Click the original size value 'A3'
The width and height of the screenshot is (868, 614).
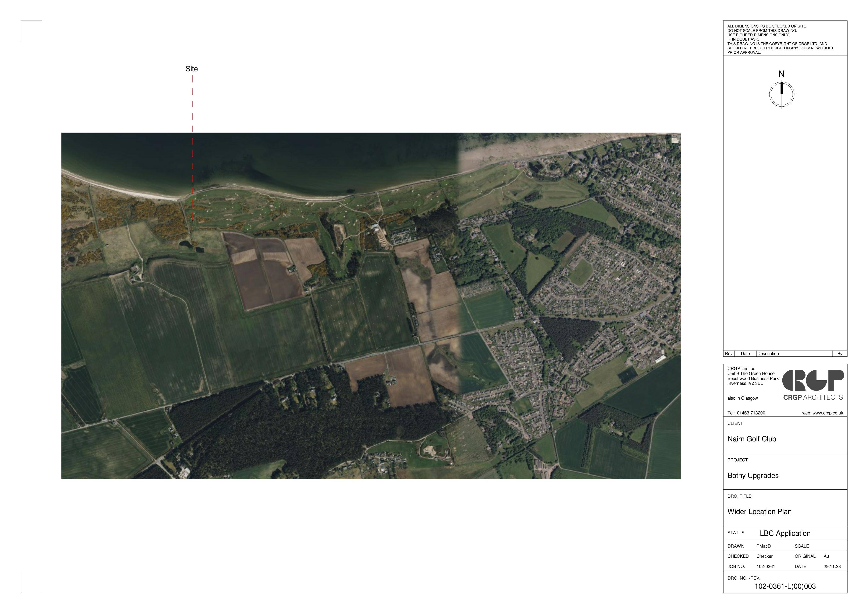(x=826, y=557)
